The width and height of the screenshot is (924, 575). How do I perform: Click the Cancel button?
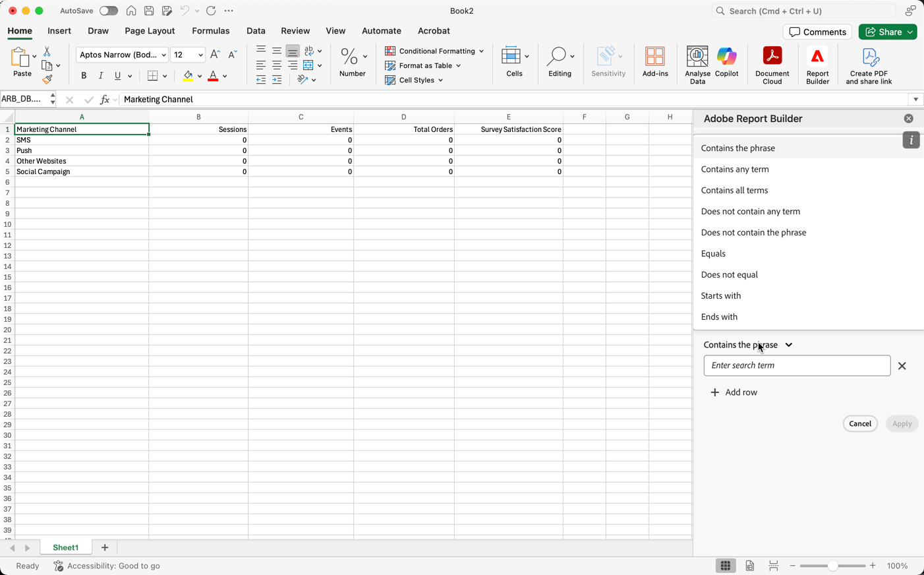tap(860, 423)
